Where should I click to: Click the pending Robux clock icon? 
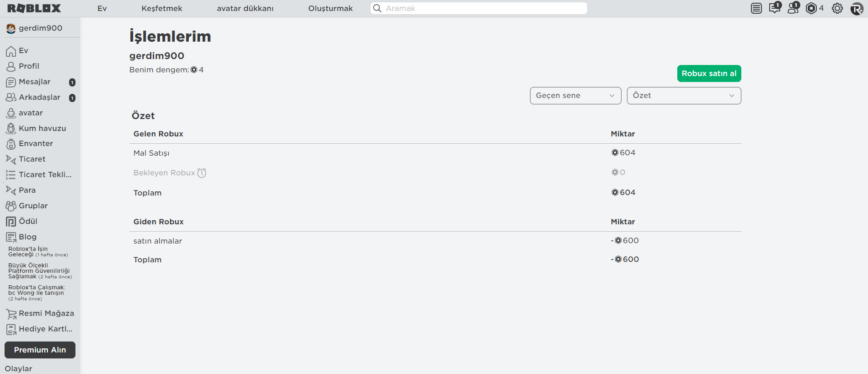[202, 173]
